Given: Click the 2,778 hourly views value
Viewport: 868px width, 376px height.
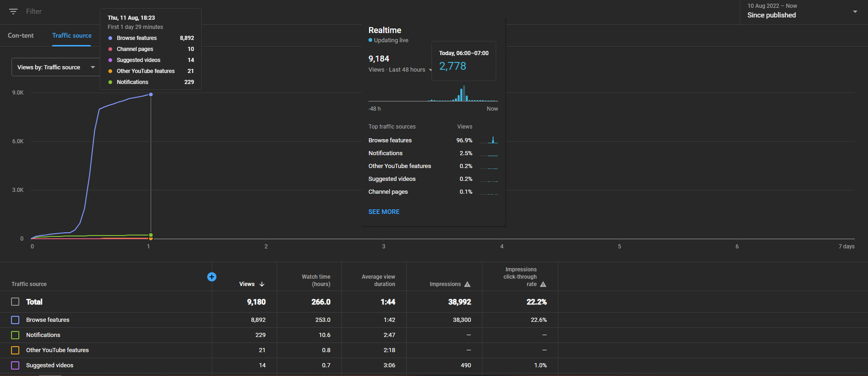Looking at the screenshot, I should click(x=453, y=66).
